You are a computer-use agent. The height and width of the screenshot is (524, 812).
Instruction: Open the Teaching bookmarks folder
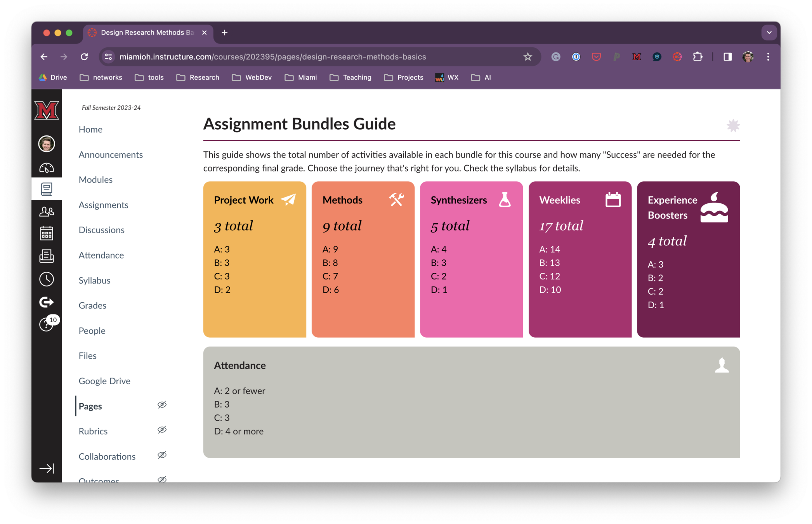pos(350,78)
